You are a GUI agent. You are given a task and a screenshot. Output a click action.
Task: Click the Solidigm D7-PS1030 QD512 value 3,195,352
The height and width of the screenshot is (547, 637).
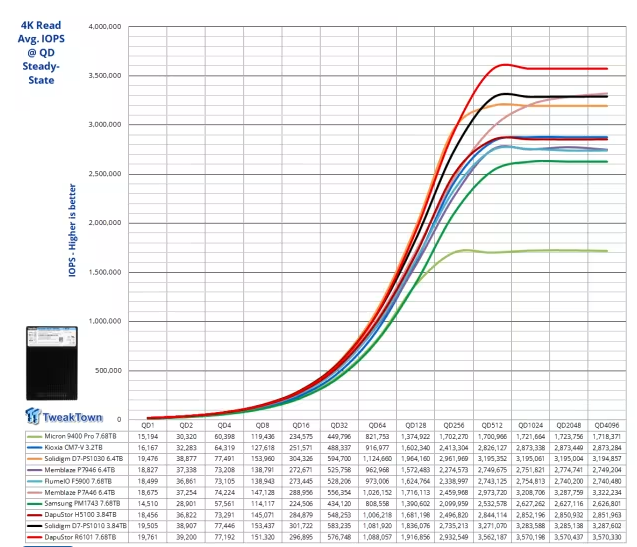click(492, 458)
